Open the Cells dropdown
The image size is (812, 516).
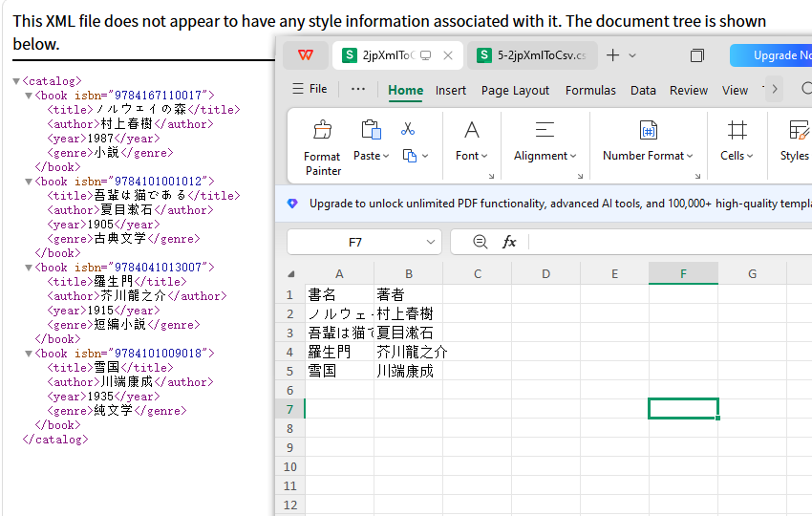pyautogui.click(x=737, y=140)
